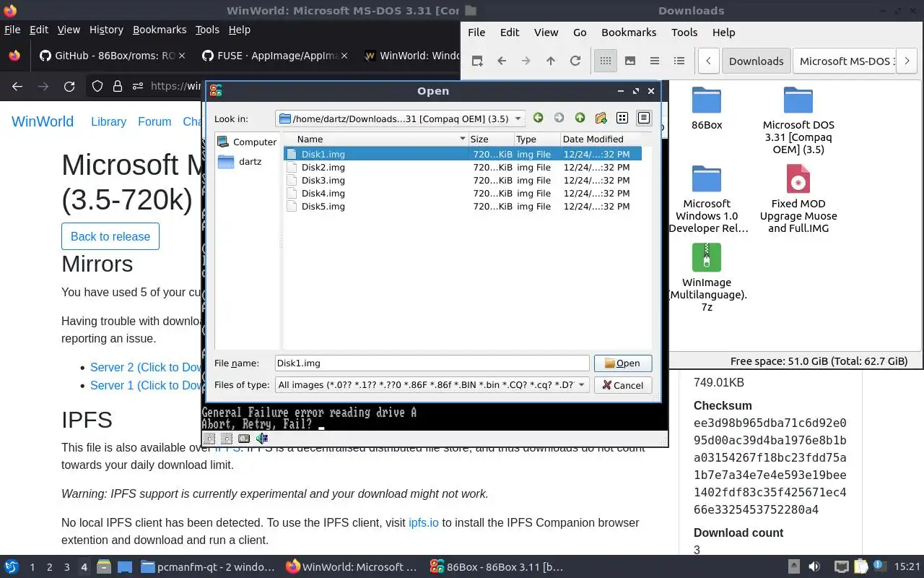This screenshot has height=578, width=924.
Task: Click the sound icon in 86Box status bar
Action: (x=262, y=439)
